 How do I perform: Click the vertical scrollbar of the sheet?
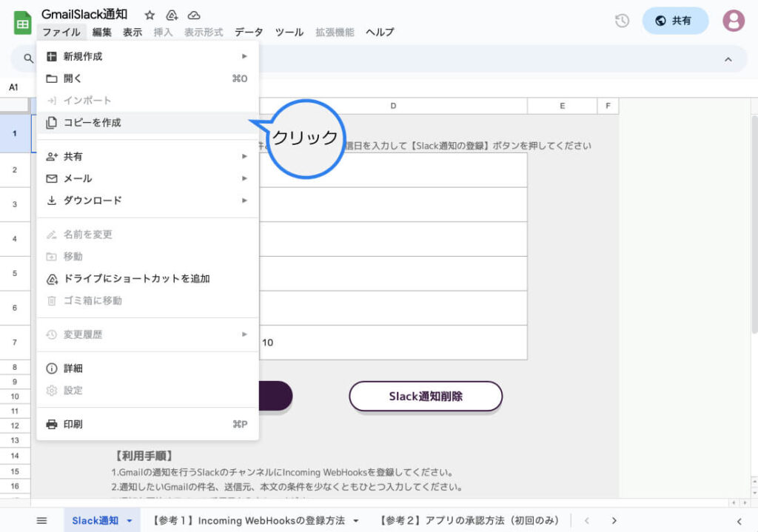(754, 224)
